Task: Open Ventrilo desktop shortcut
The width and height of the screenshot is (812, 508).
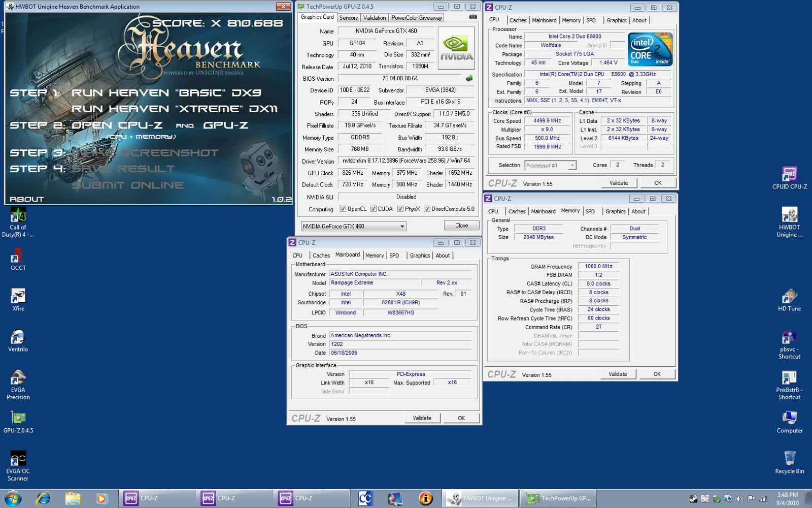Action: (x=18, y=340)
